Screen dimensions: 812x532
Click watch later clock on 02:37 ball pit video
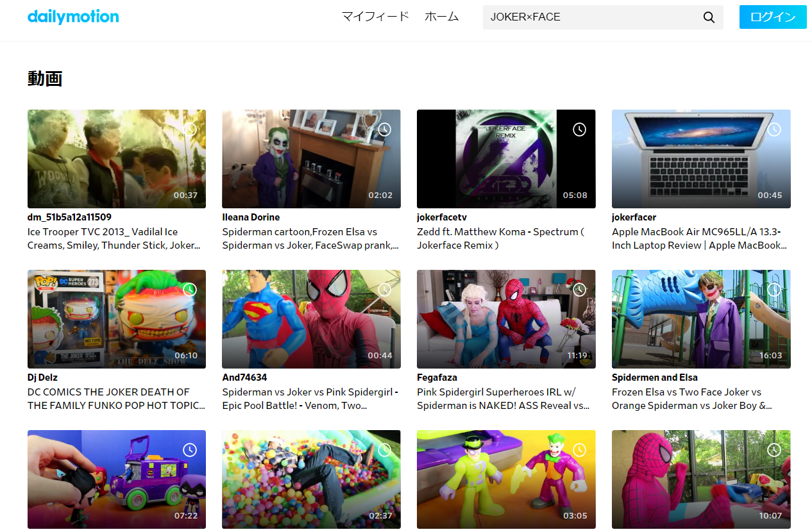click(x=384, y=450)
